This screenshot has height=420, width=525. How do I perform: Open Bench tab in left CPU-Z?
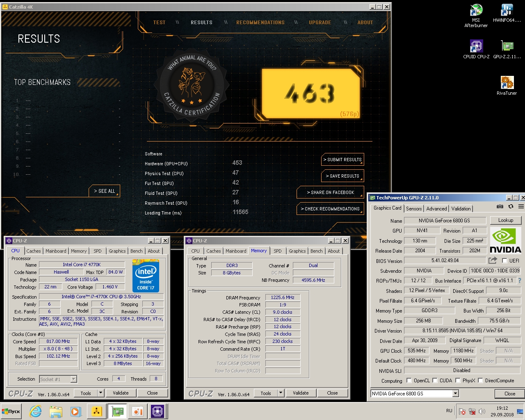(x=137, y=251)
